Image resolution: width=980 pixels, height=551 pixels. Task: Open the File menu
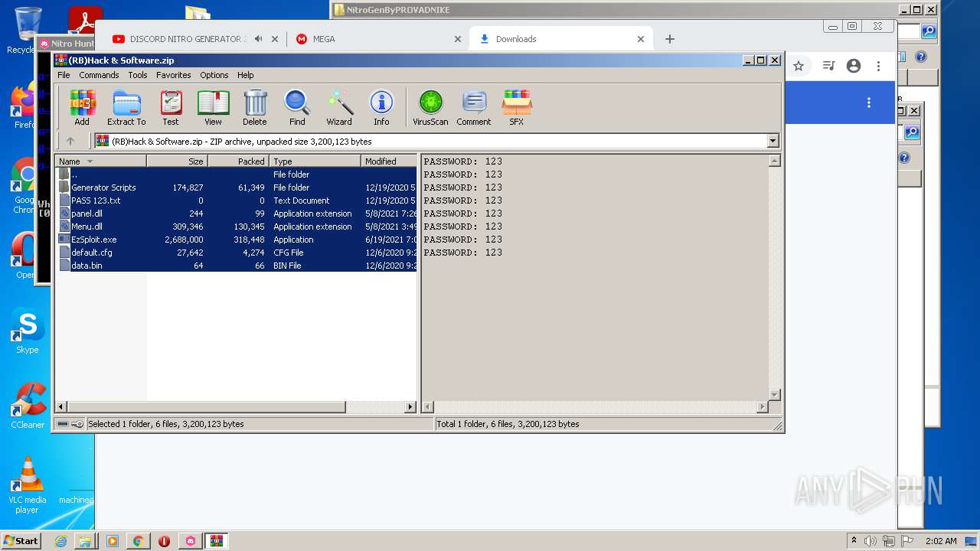64,75
